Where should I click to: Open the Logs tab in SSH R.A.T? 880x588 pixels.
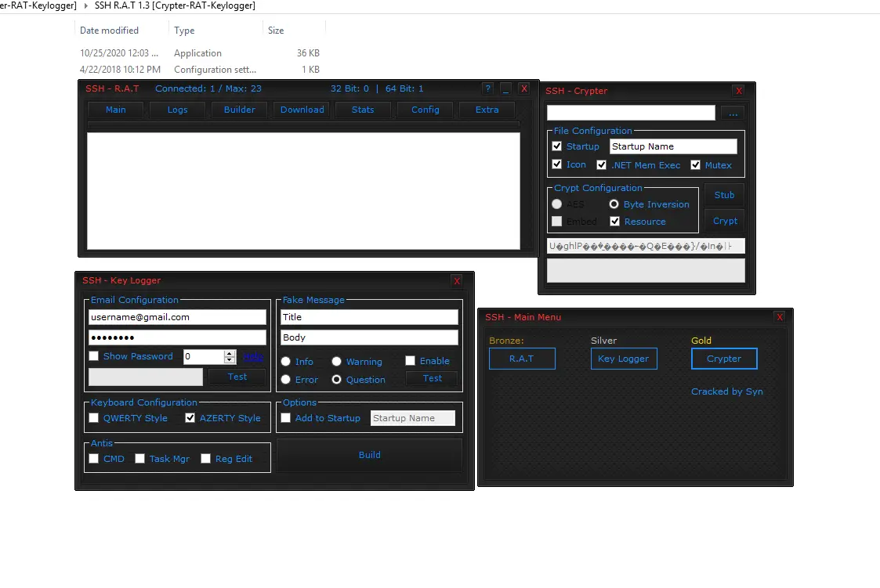pos(177,110)
